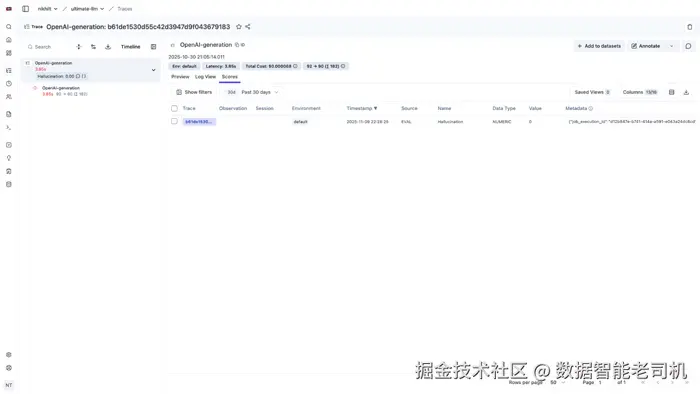Click row height icon in scores toolbar

tap(671, 92)
